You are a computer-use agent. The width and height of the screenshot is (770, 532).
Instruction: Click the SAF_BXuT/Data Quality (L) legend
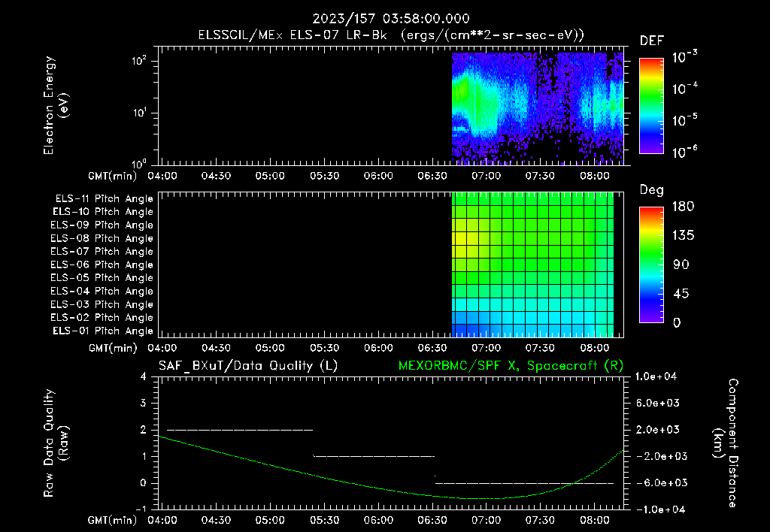(x=248, y=366)
